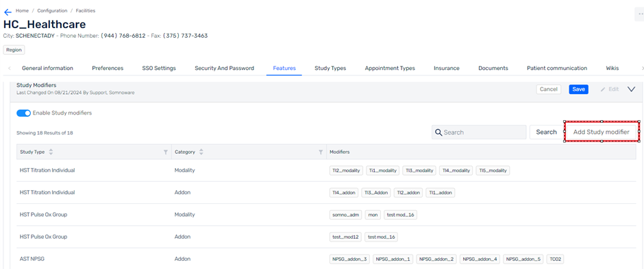Show previous tabs with left arrow

(10, 68)
